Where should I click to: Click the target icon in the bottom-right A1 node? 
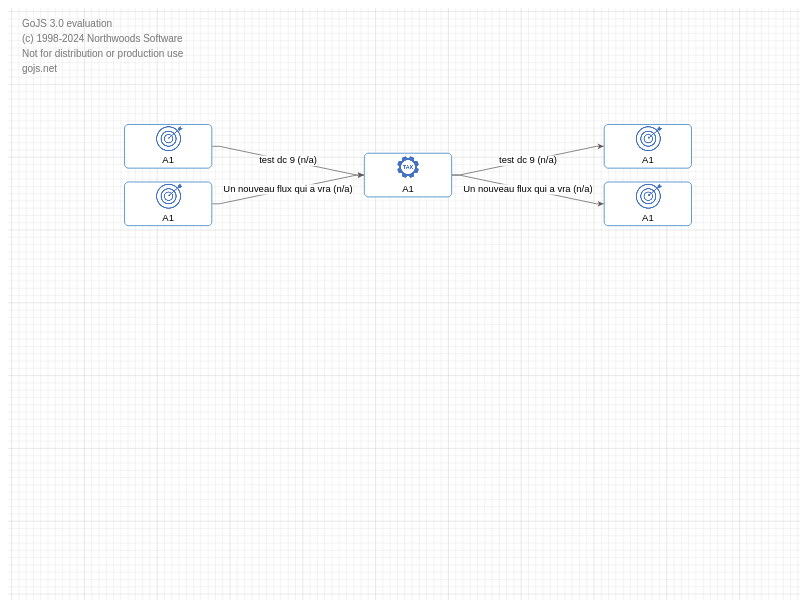coord(648,196)
